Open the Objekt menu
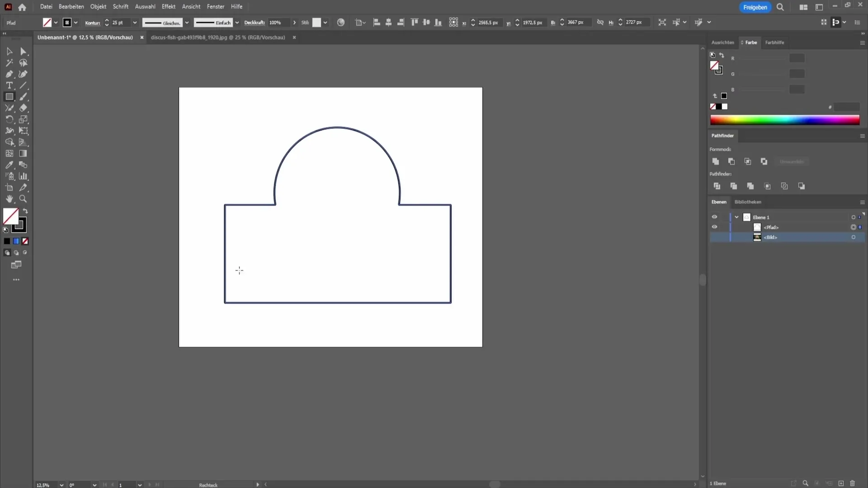The width and height of the screenshot is (868, 488). point(98,7)
